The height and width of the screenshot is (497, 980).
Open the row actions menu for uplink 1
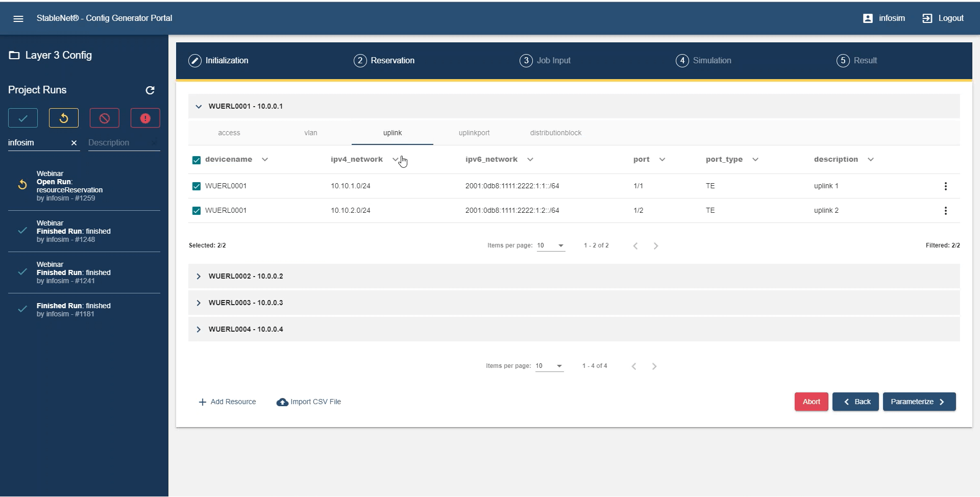[946, 186]
